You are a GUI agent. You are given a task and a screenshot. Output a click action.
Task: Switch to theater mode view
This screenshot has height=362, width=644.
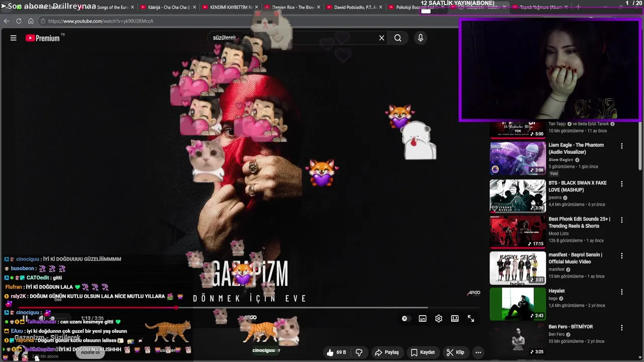455,318
